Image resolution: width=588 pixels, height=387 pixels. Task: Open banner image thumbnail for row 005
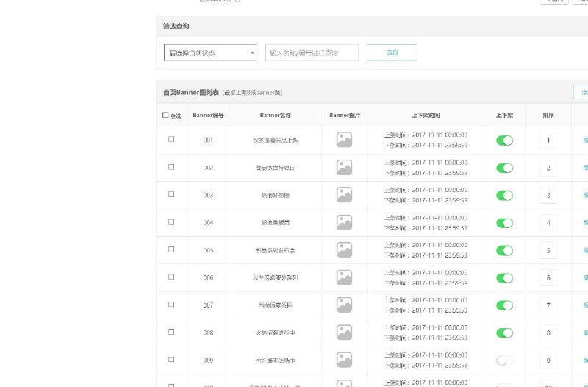pos(344,249)
